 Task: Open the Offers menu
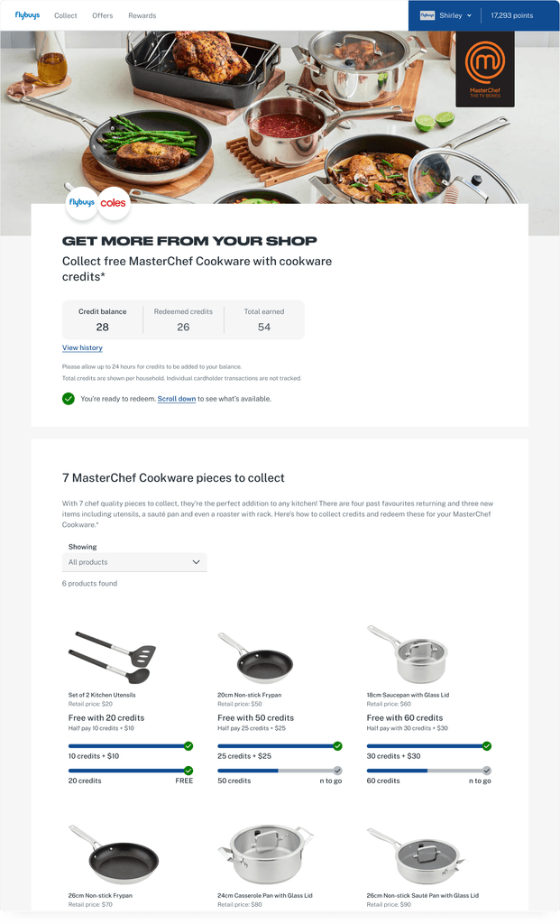coord(103,16)
